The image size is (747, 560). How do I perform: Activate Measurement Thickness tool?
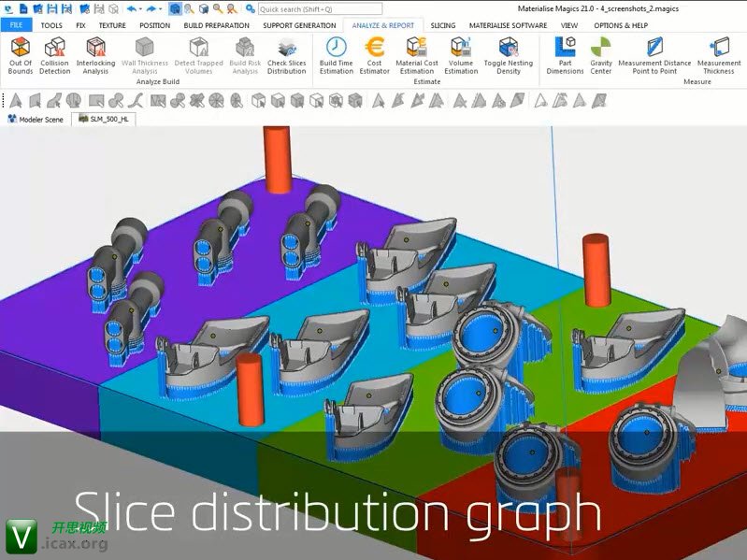tap(718, 55)
